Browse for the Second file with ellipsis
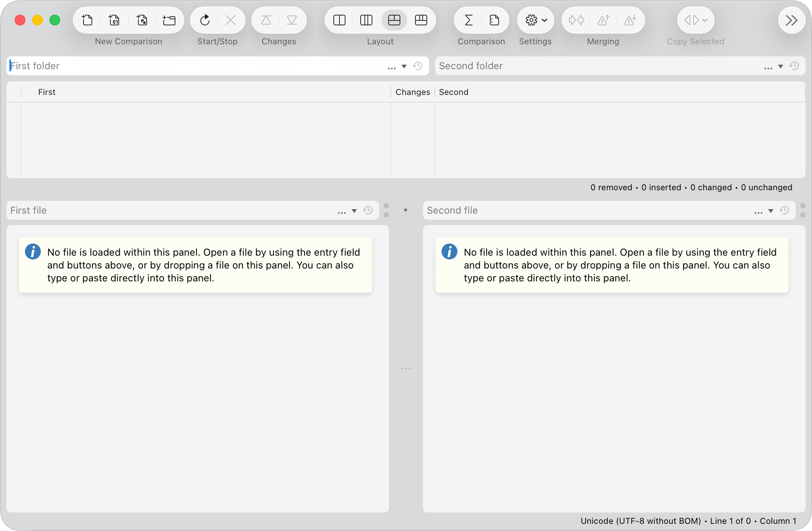The width and height of the screenshot is (812, 531). [x=758, y=212]
